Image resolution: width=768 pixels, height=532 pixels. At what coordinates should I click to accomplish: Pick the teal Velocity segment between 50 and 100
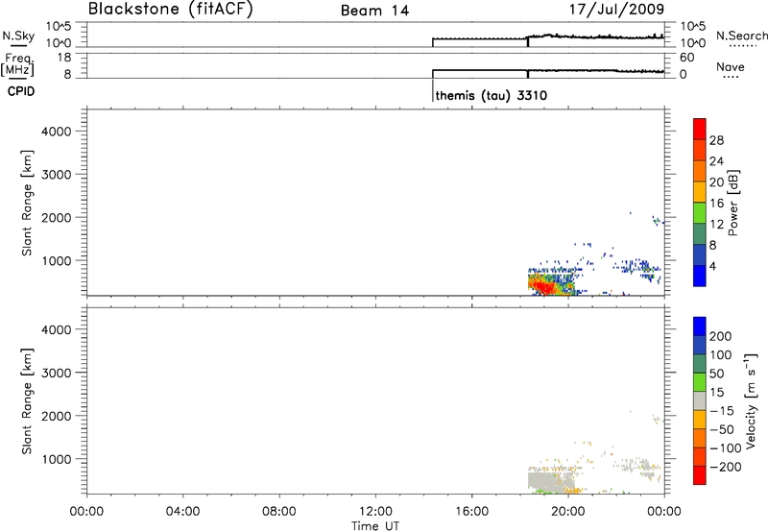point(700,364)
